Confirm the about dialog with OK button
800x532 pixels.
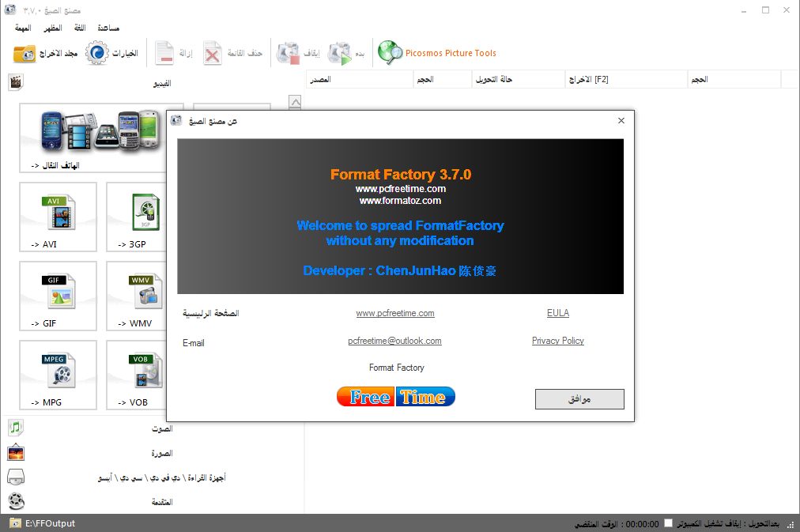(x=579, y=399)
